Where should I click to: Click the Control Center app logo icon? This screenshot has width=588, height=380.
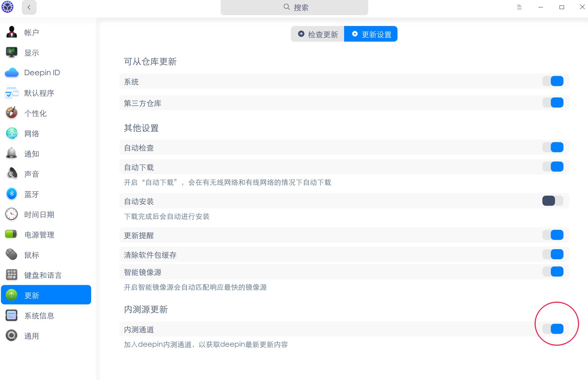pos(7,7)
